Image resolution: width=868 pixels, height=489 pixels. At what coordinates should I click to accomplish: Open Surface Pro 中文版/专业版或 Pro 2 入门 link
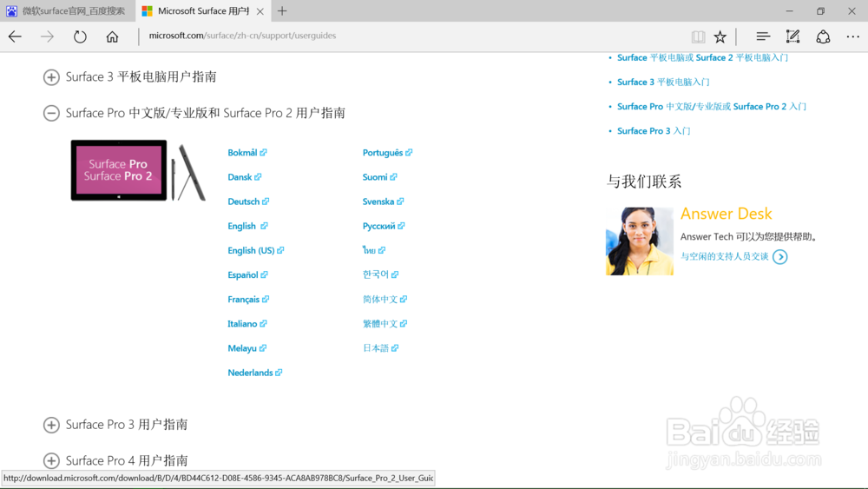712,106
